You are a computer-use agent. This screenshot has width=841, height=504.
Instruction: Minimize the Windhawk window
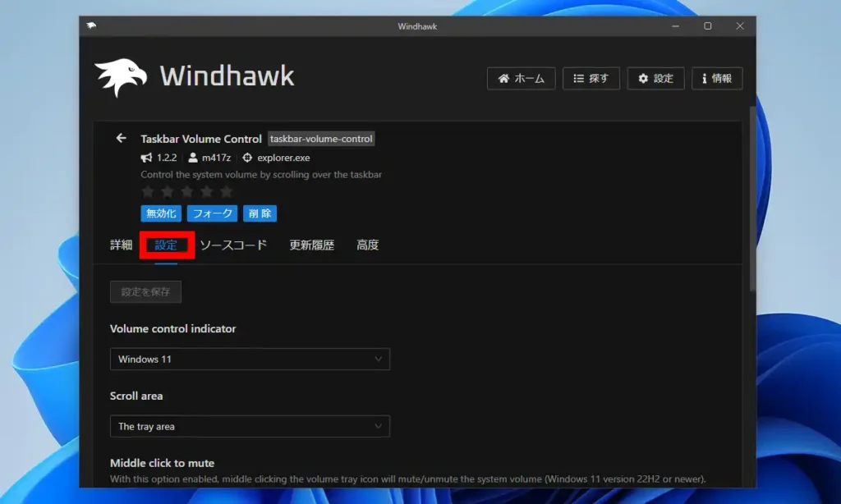coord(675,25)
